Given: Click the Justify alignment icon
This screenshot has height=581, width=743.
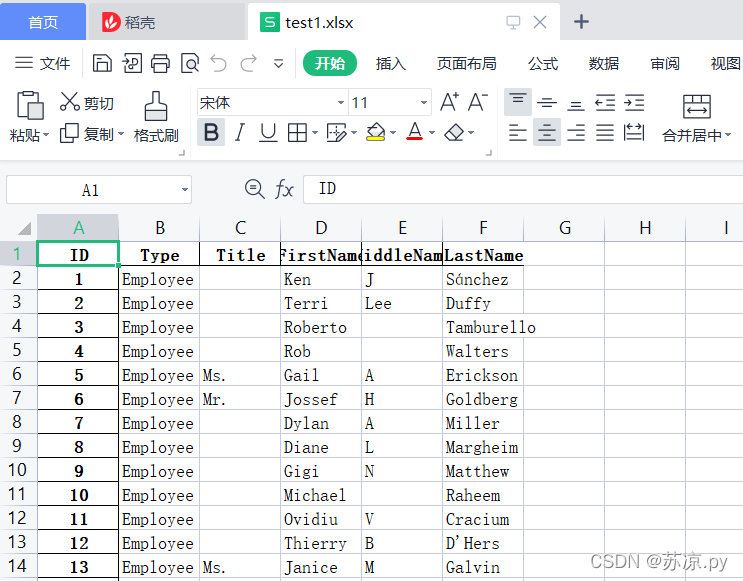Looking at the screenshot, I should point(605,133).
